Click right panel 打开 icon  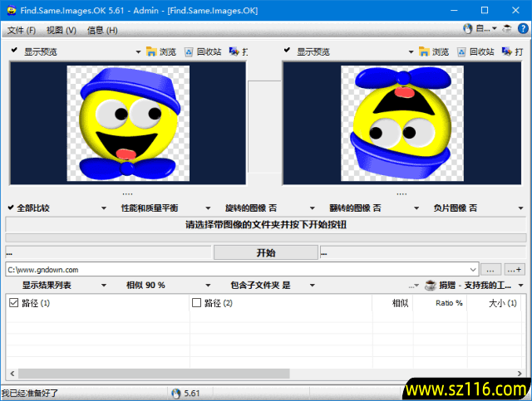507,51
